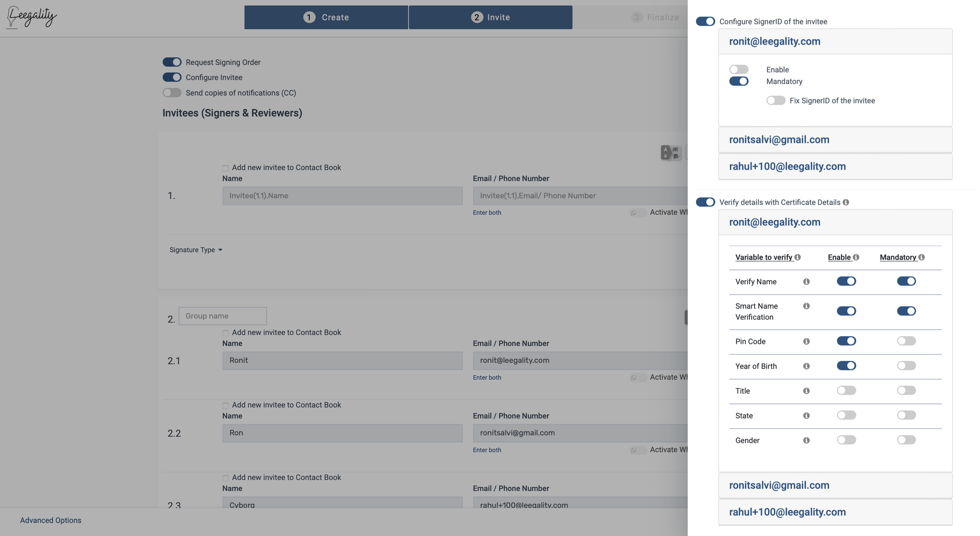Click info icon beside Mandatory column header
This screenshot has height=536, width=980.
[x=922, y=257]
